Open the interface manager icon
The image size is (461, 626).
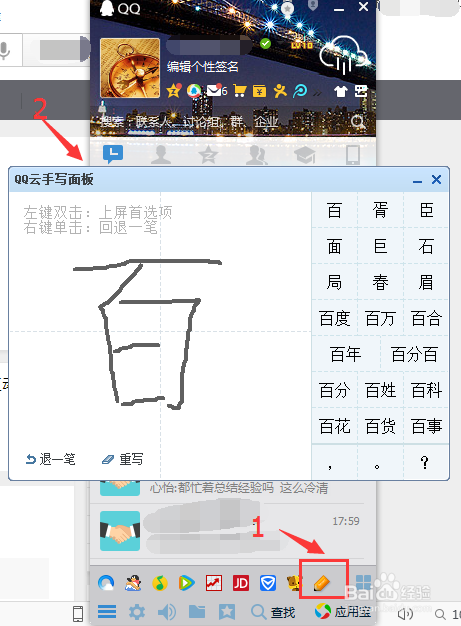tap(360, 91)
